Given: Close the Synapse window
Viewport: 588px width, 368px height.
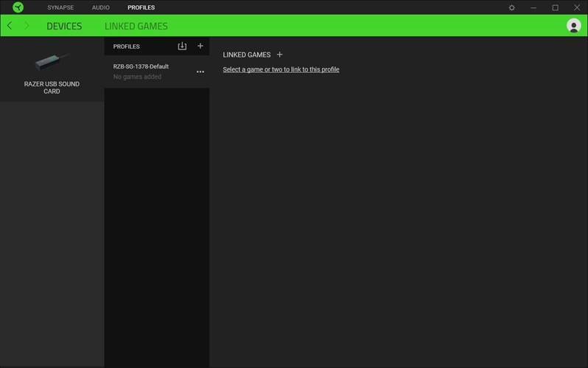Looking at the screenshot, I should point(577,7).
